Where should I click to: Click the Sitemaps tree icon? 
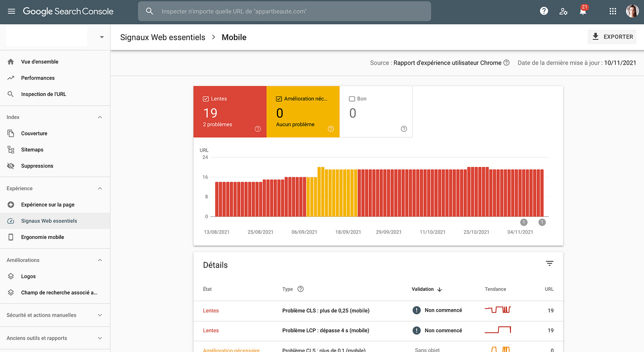(x=11, y=149)
